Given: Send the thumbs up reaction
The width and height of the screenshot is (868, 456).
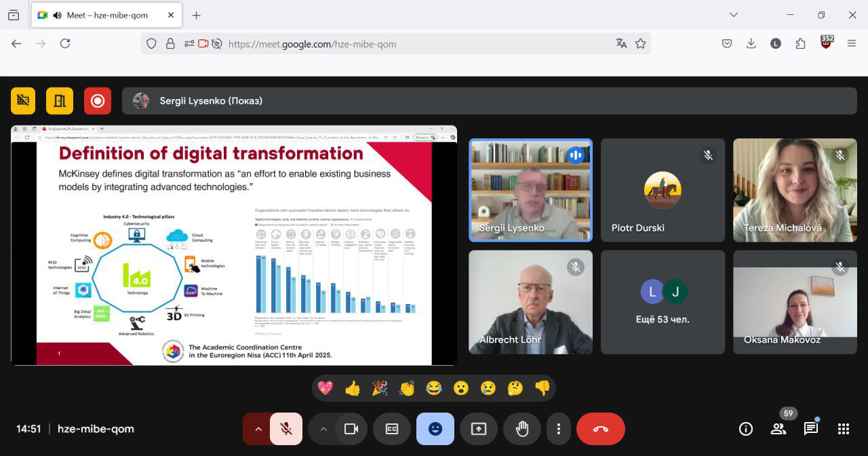Looking at the screenshot, I should 353,388.
